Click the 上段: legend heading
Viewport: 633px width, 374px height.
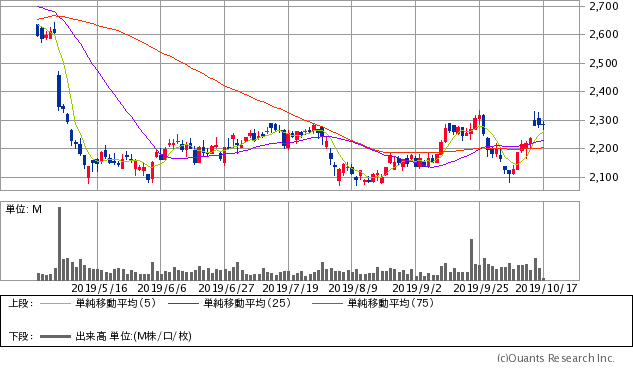coord(21,303)
